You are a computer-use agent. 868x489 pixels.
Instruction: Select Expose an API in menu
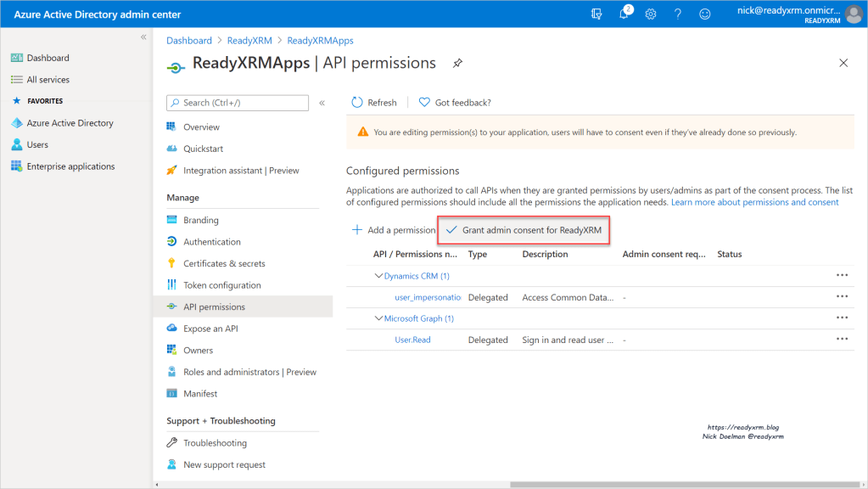(x=212, y=329)
